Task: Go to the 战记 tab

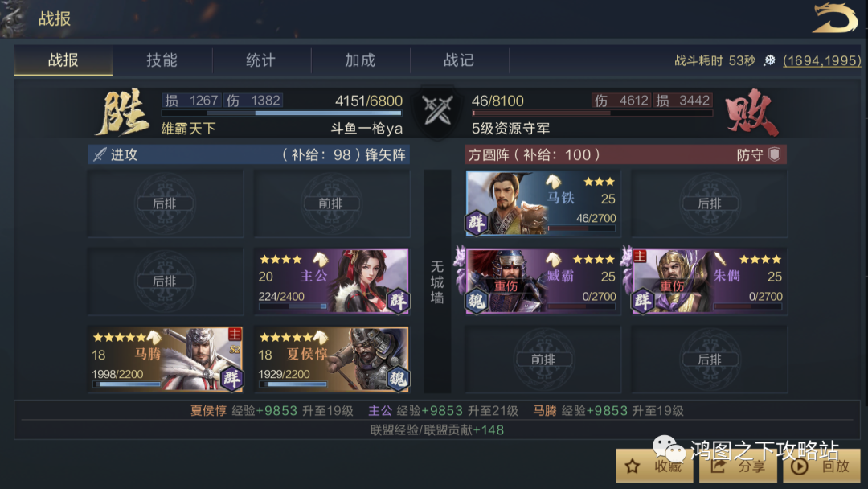Action: [x=459, y=60]
